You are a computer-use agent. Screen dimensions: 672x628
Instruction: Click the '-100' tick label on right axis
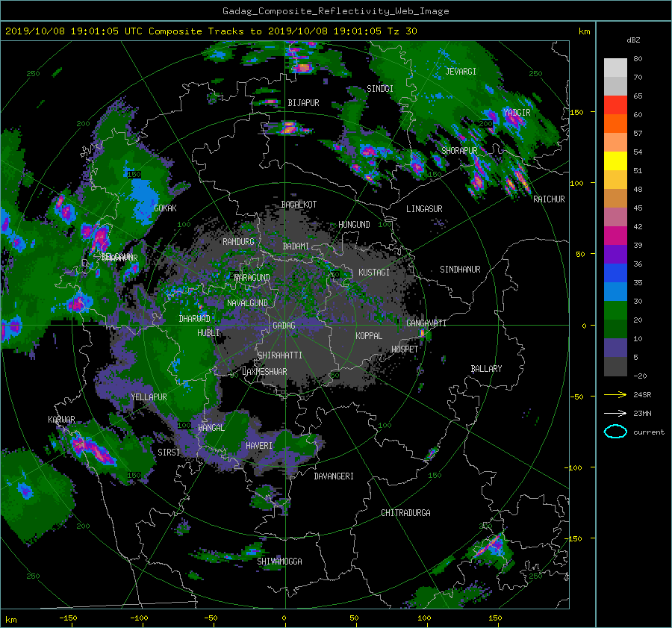point(575,467)
